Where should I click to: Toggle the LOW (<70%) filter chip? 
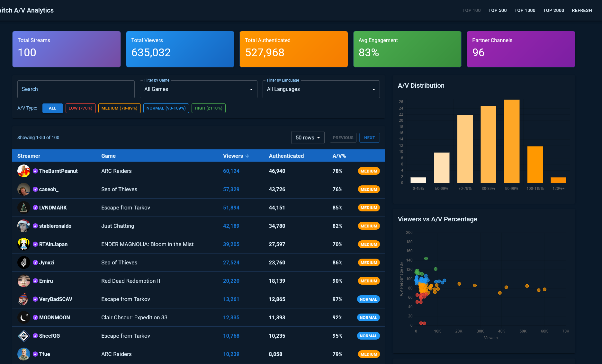tap(80, 108)
